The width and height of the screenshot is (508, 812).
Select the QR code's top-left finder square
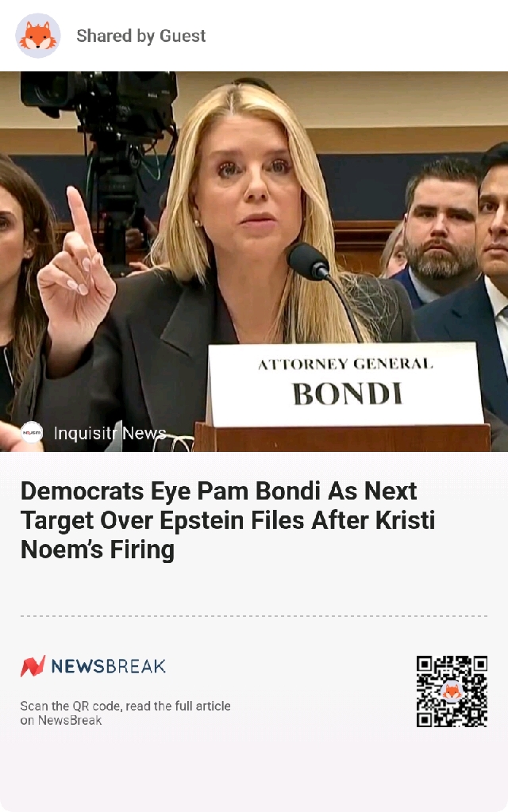click(x=425, y=664)
